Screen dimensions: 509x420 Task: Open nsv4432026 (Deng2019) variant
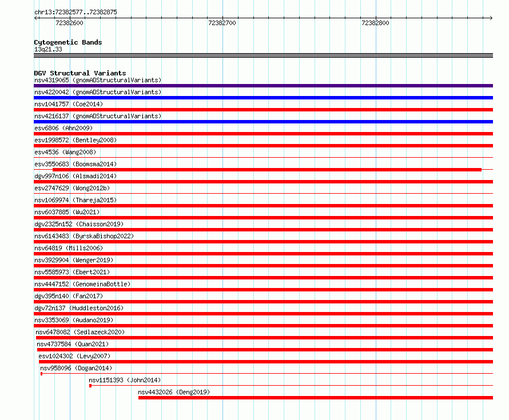174,392
